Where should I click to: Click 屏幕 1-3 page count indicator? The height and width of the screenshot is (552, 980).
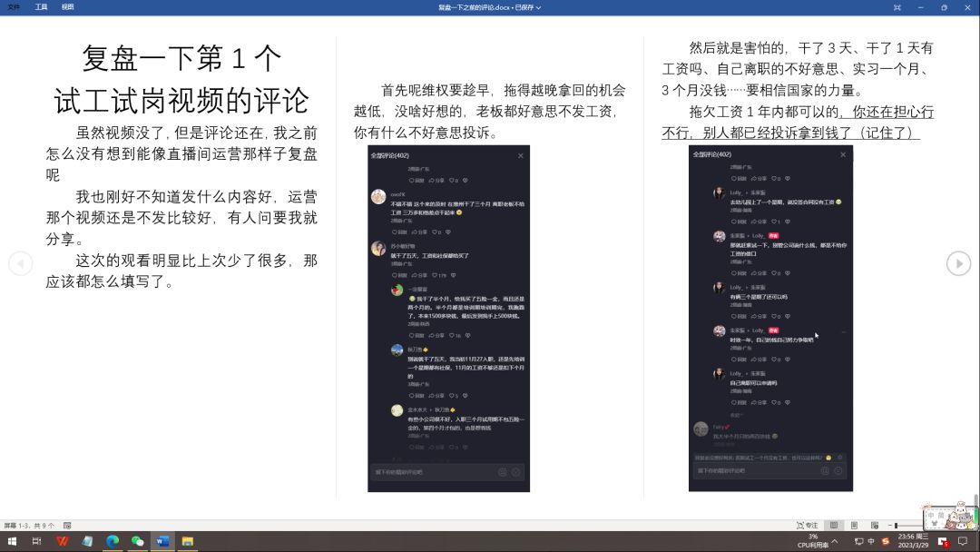tap(29, 526)
